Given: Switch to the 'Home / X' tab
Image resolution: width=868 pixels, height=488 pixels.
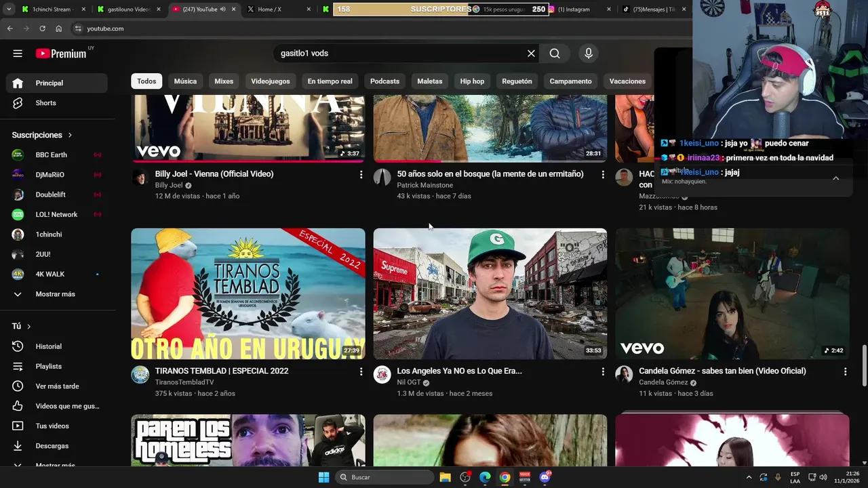Looking at the screenshot, I should point(279,9).
